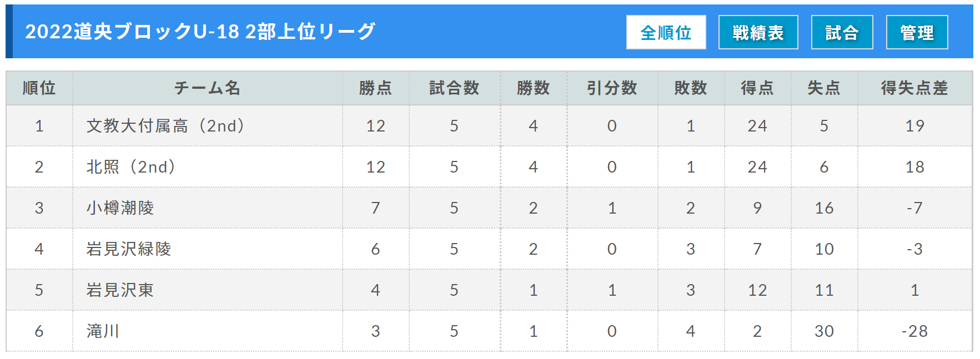This screenshot has width=980, height=359.
Task: Select the 順位 column header
Action: (39, 88)
